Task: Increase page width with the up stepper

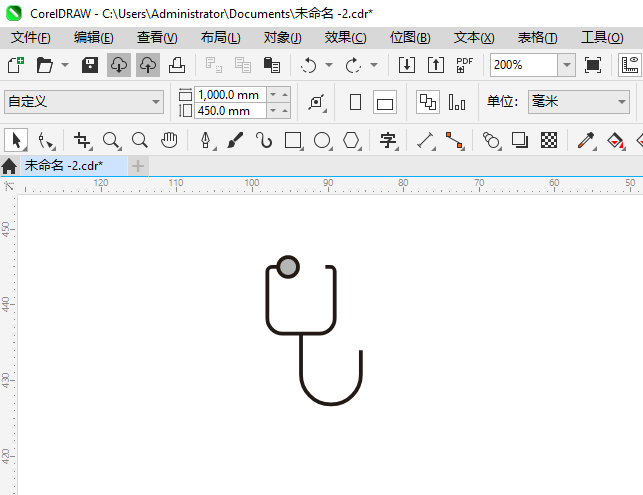Action: [285, 95]
